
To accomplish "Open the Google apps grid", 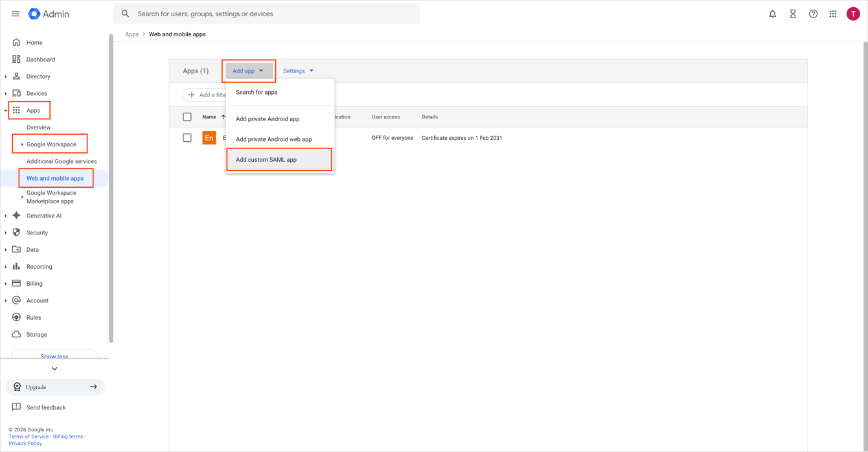I will 833,14.
